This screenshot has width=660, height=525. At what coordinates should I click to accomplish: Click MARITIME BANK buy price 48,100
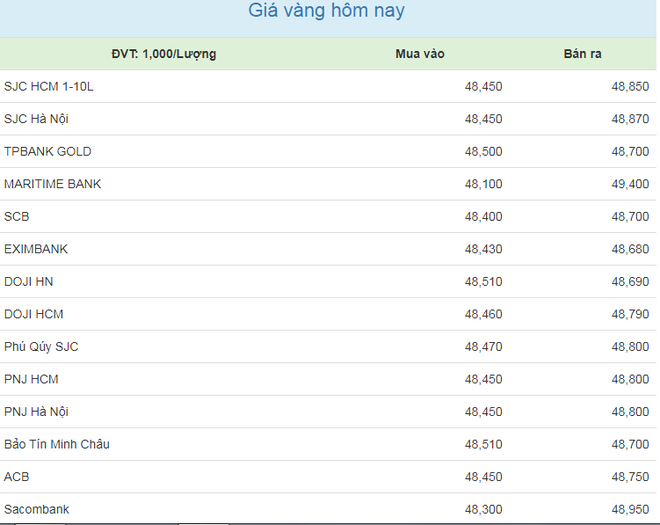(x=484, y=184)
